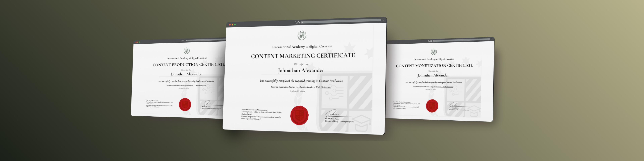
Task: Click address bar of Content Monetization window
Action: 463,40
